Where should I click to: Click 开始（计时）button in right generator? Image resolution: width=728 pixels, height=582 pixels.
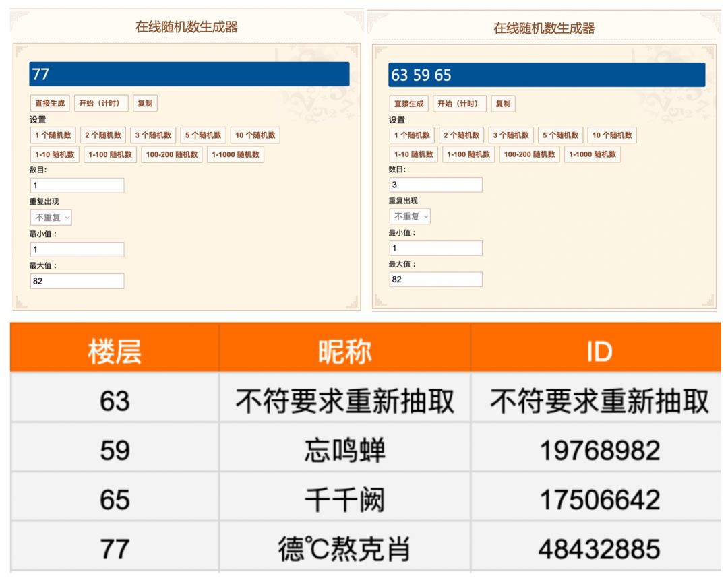tap(459, 104)
